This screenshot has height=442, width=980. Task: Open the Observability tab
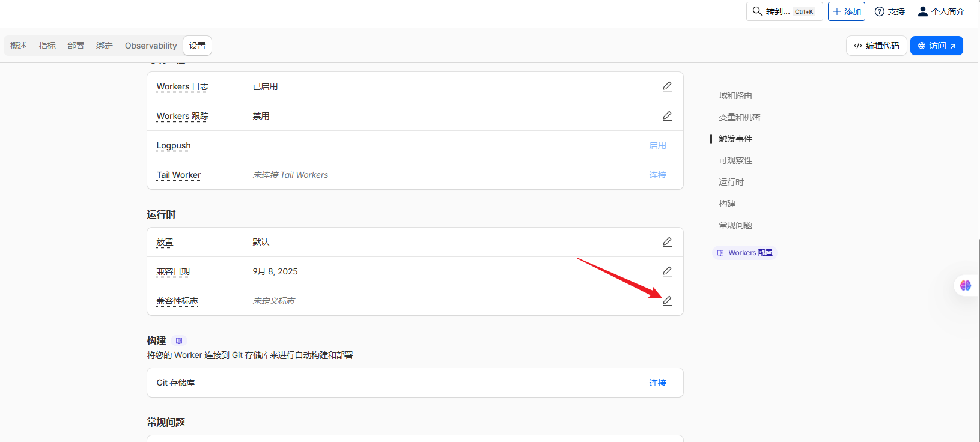point(151,46)
